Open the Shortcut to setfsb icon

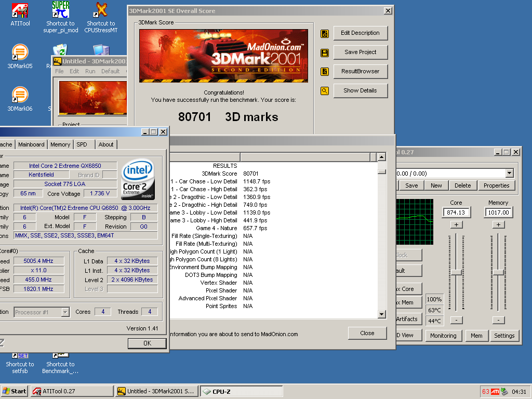(20, 364)
